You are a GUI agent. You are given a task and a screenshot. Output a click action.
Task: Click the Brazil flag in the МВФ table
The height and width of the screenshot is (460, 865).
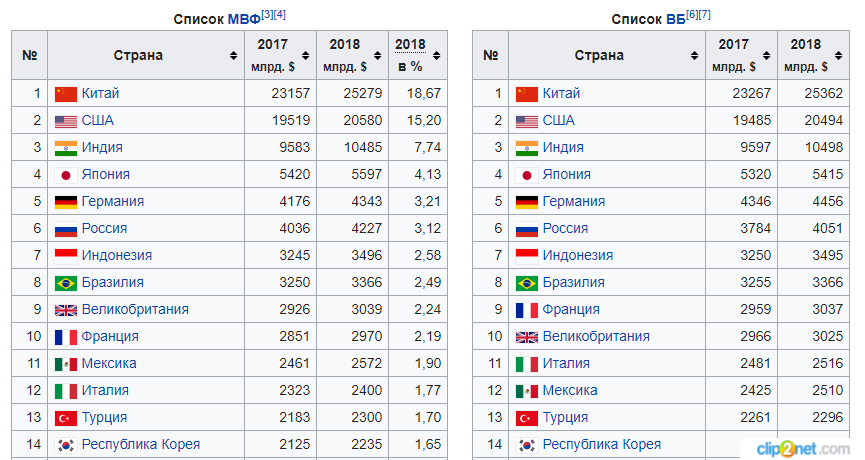[x=66, y=284]
